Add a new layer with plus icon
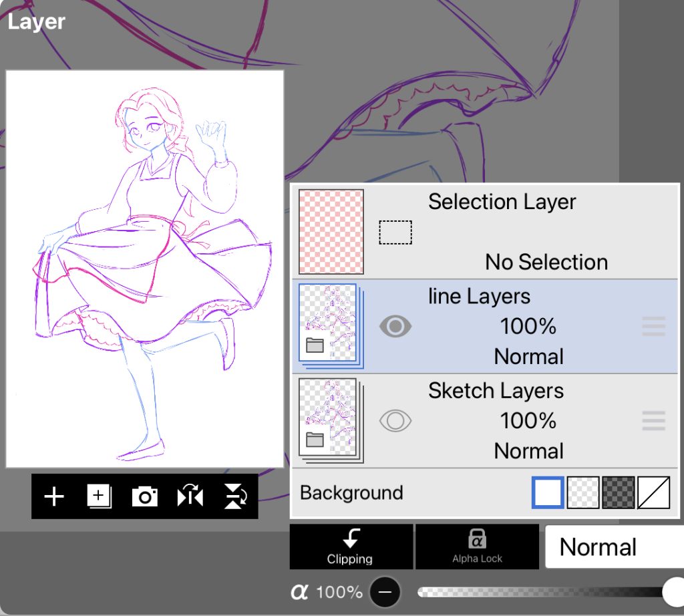 pyautogui.click(x=54, y=496)
